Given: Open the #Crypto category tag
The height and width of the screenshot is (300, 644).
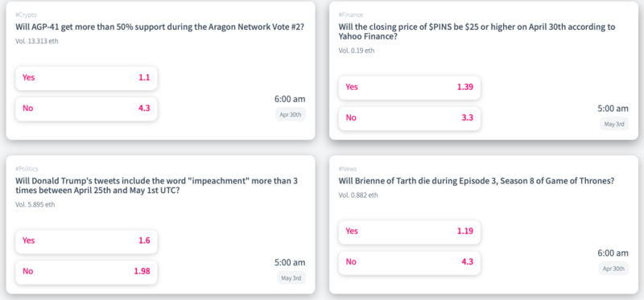Looking at the screenshot, I should coord(27,14).
